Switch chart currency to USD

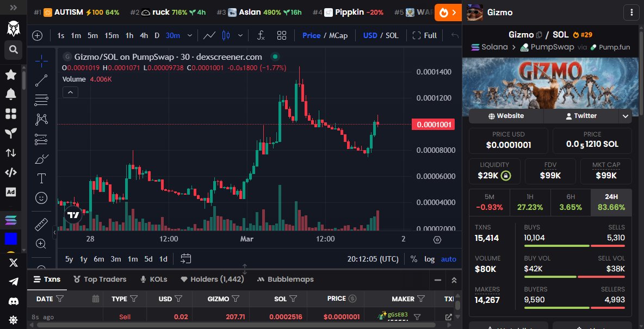coord(370,35)
